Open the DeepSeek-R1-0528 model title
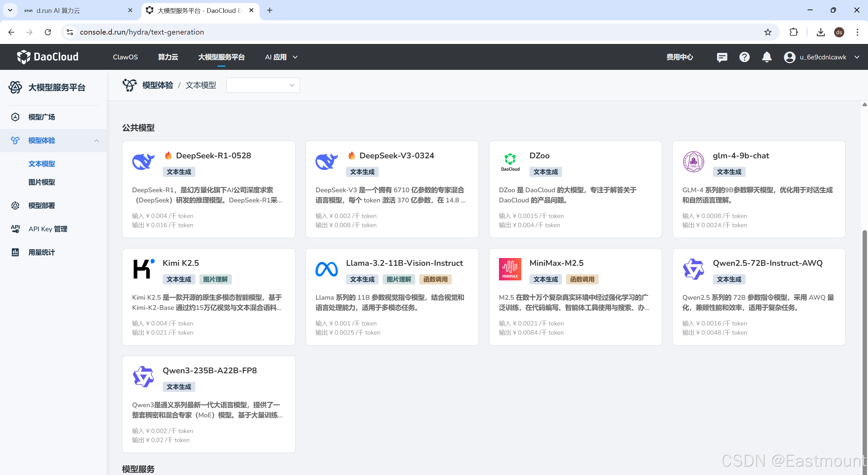This screenshot has width=868, height=475. coord(213,156)
